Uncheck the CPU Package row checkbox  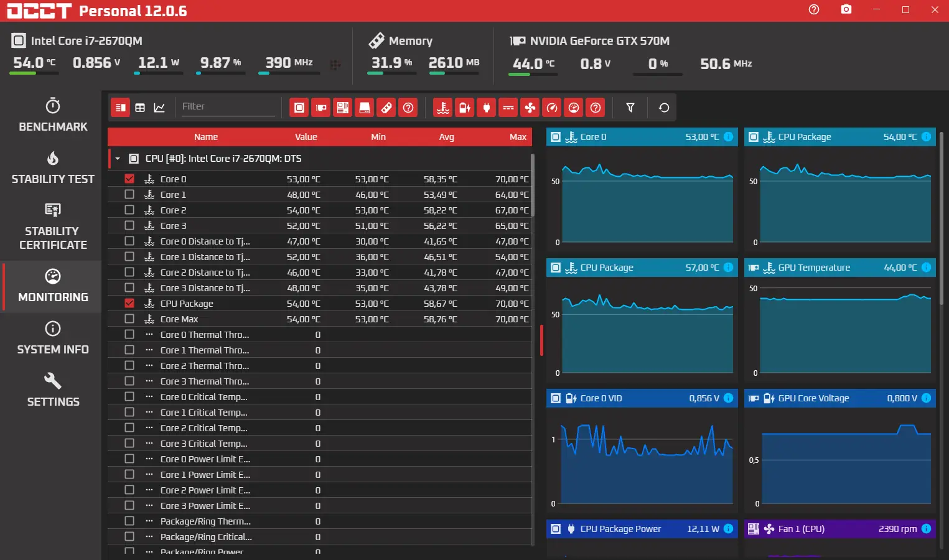coord(129,303)
